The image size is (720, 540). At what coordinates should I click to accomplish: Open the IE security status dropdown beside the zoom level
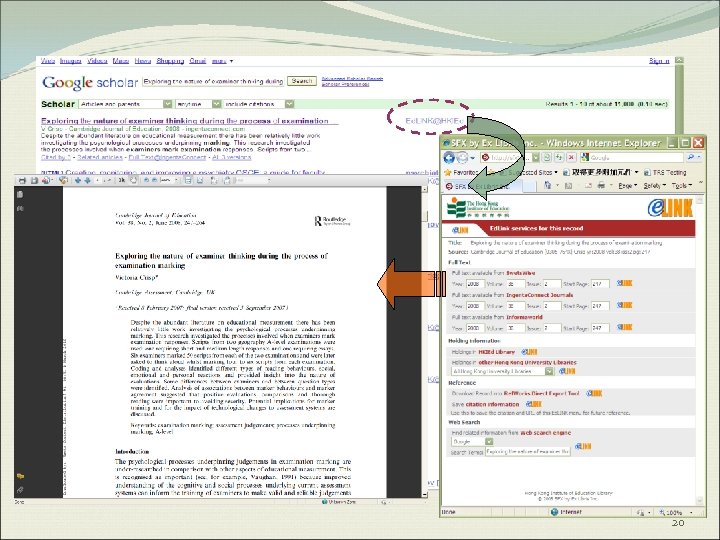642,512
